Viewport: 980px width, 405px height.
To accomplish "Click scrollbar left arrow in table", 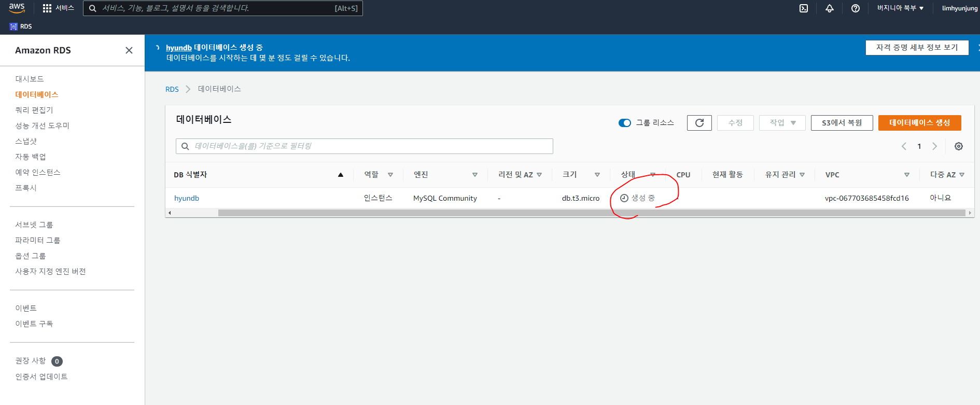I will coord(170,213).
